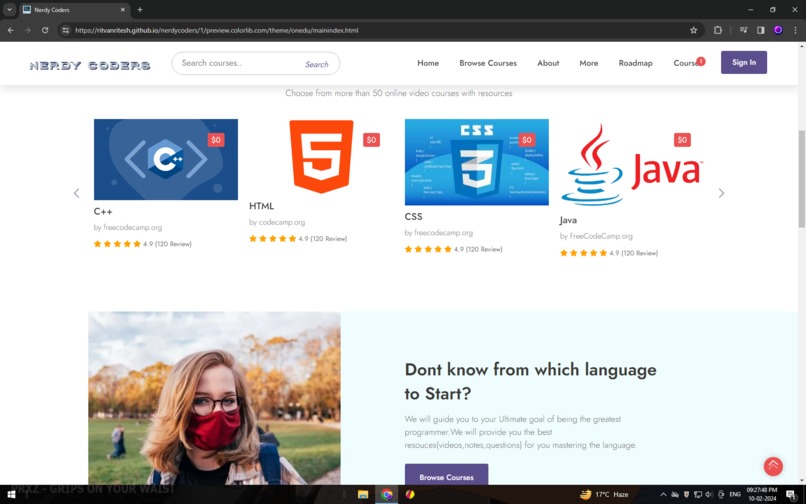806x504 pixels.
Task: Expand the tab search dropdown arrow
Action: tap(9, 9)
